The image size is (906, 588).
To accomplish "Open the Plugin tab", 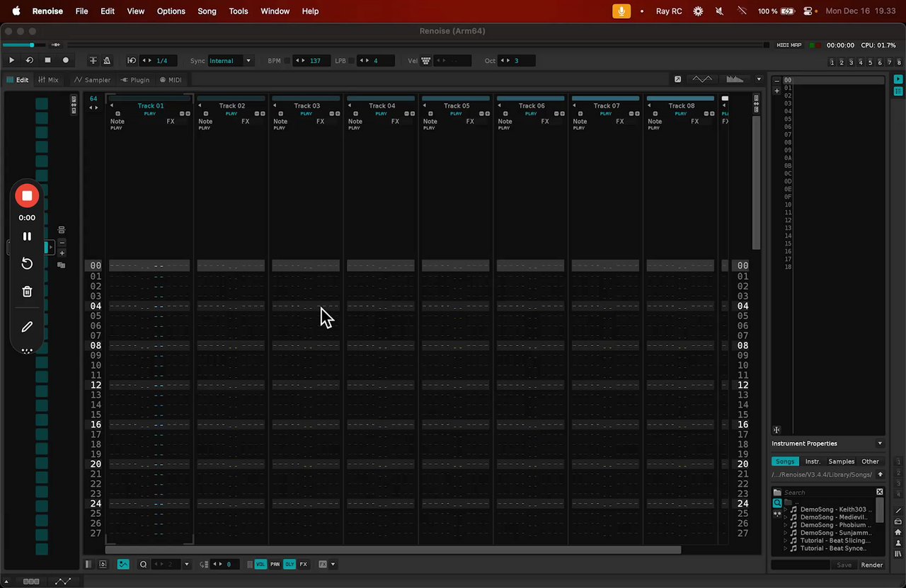I will click(x=135, y=80).
